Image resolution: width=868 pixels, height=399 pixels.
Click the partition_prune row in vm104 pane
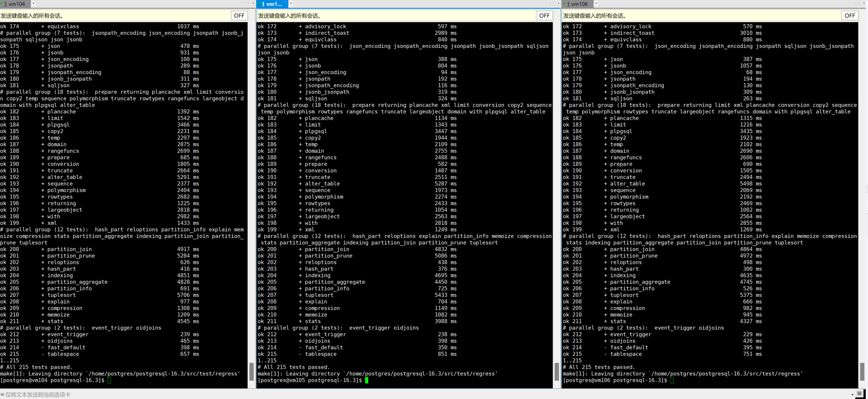tap(99, 256)
